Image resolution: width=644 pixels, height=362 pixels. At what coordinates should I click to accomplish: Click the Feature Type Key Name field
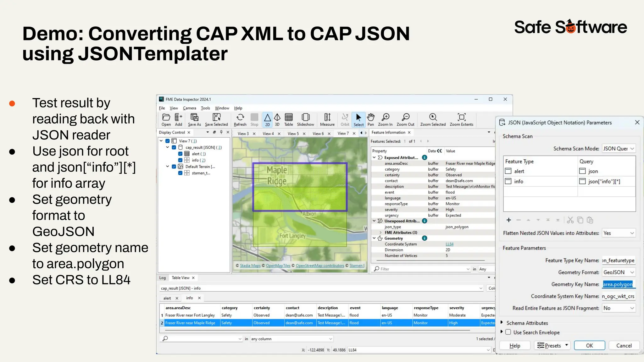(619, 261)
